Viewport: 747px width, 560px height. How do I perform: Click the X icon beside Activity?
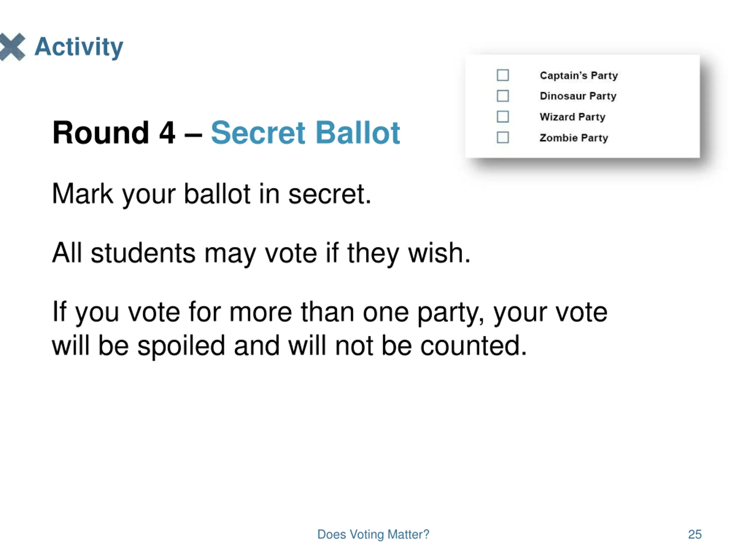[12, 47]
